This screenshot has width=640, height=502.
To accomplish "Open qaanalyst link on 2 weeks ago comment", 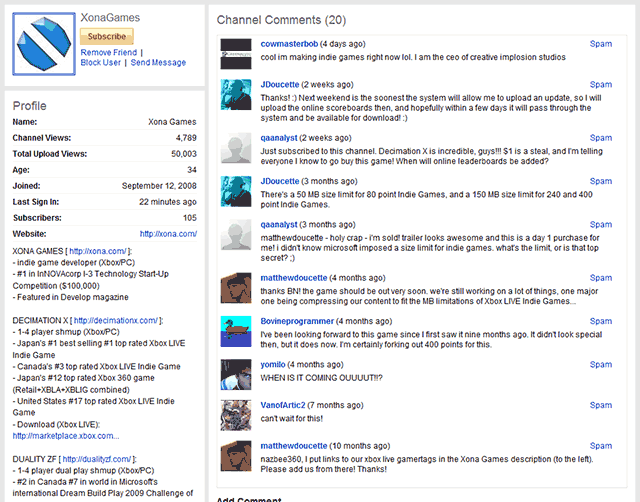I will 279,138.
